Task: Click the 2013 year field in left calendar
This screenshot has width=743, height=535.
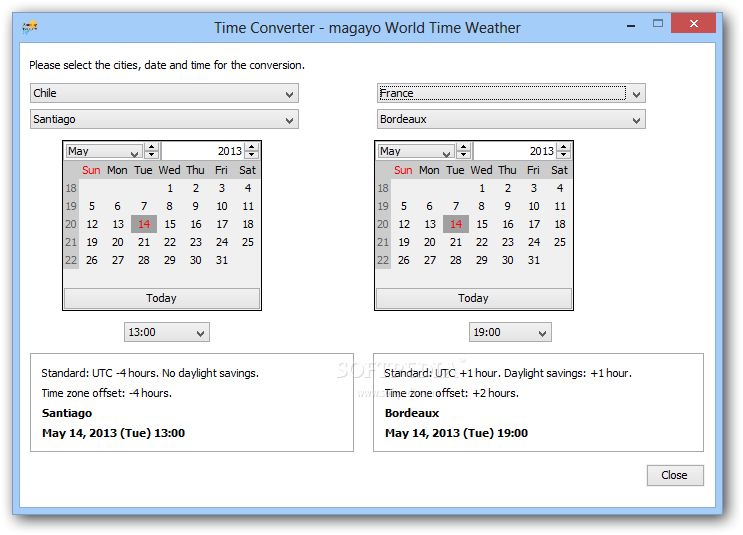Action: click(204, 151)
